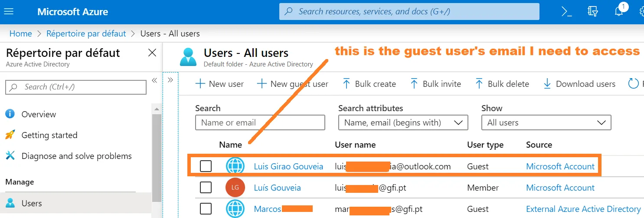Click Microsoft Account source for Luís Gouveia
The width and height of the screenshot is (644, 218).
(560, 188)
